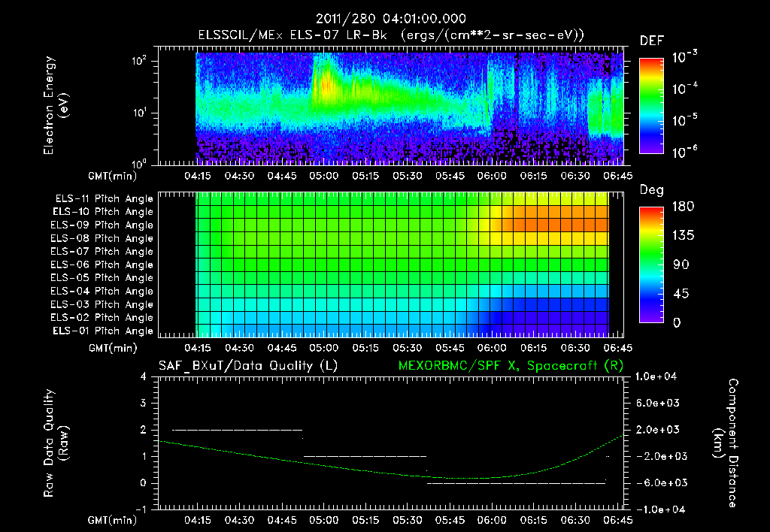This screenshot has height=532, width=770.
Task: Click the 10^-4 value on the DEF scale
Action: pos(684,89)
